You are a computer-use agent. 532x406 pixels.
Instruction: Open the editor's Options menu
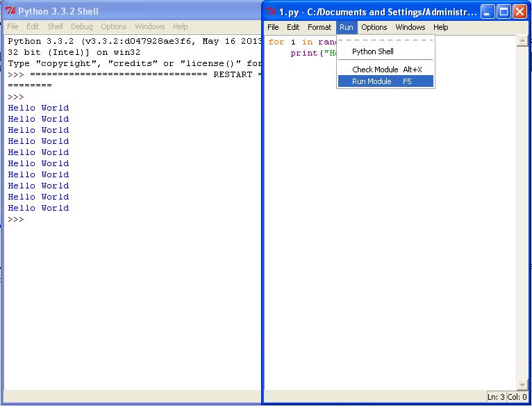[x=374, y=27]
